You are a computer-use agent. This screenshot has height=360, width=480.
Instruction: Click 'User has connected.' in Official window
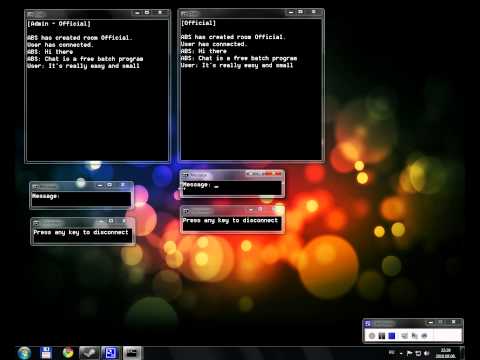(214, 44)
